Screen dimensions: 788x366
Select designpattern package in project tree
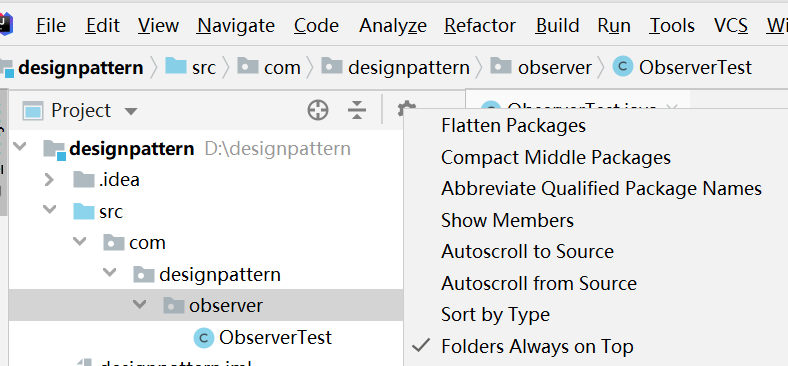click(x=220, y=275)
